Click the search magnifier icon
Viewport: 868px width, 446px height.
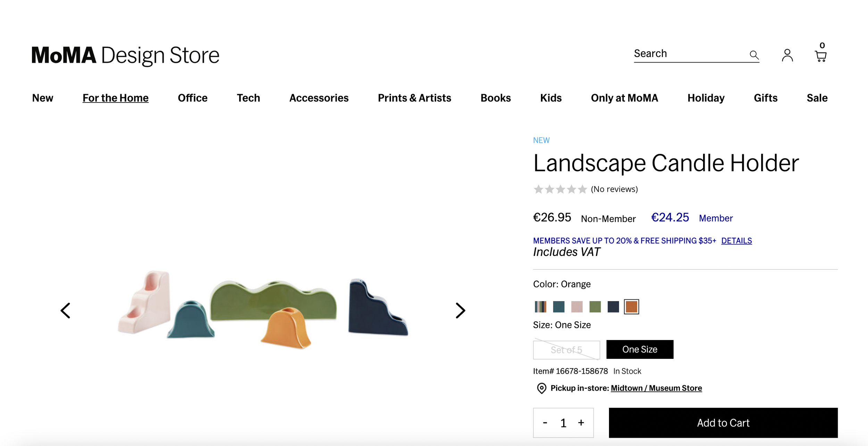tap(754, 55)
